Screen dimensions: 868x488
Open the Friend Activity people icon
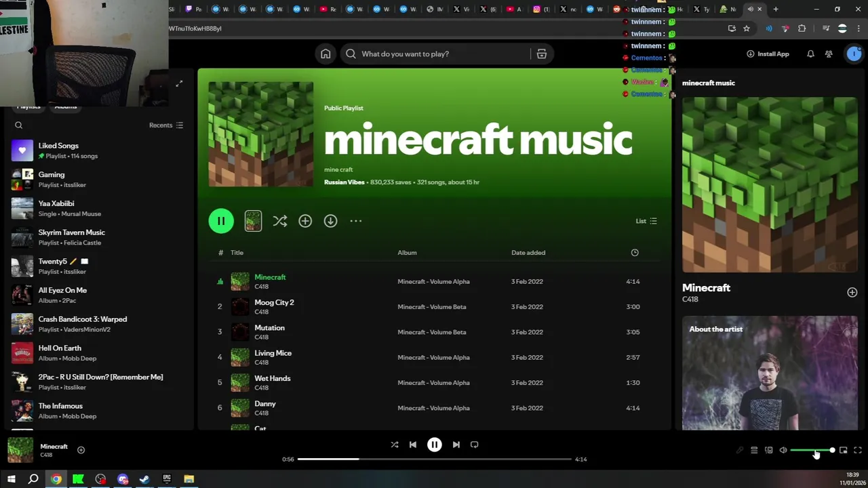829,54
